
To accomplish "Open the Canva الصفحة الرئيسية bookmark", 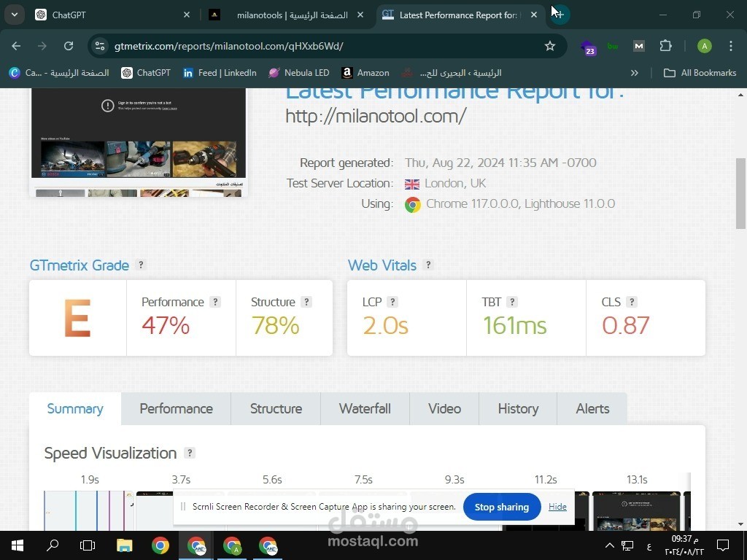I will [x=59, y=73].
